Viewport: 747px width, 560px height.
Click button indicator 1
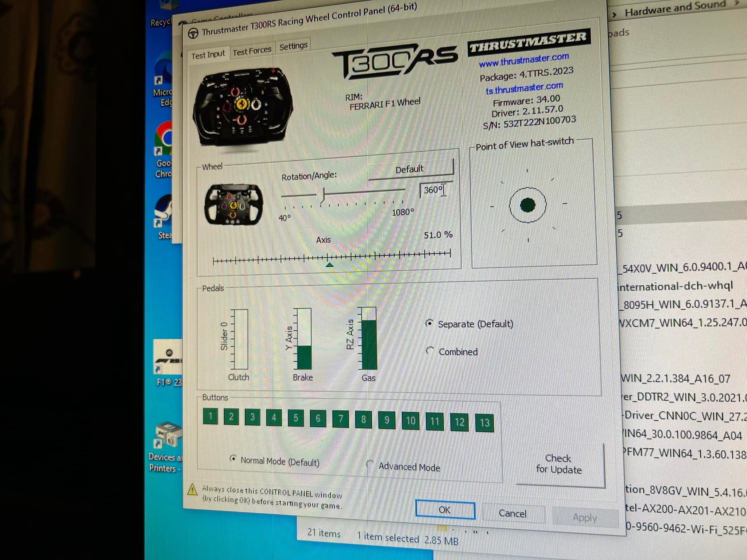[210, 416]
